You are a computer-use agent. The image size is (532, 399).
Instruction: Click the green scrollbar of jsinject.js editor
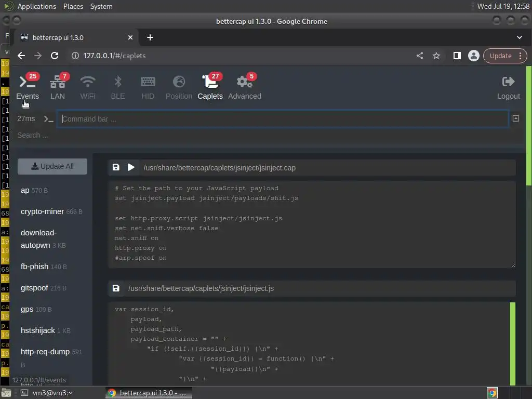click(x=513, y=343)
